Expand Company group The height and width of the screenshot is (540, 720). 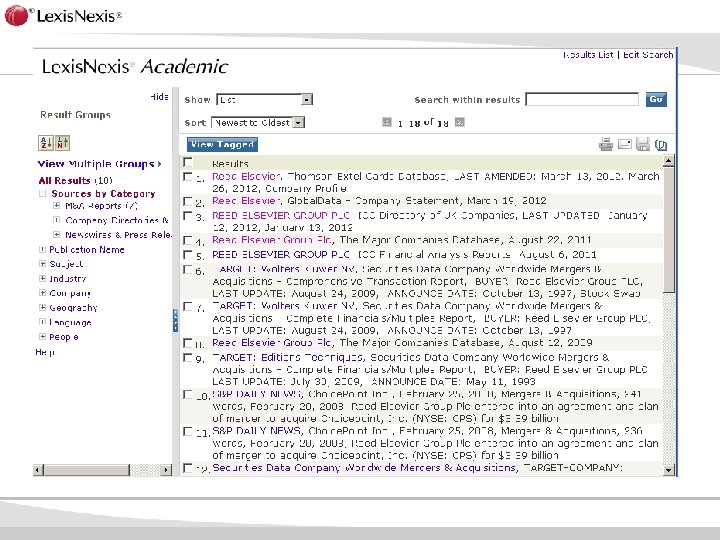pos(42,292)
